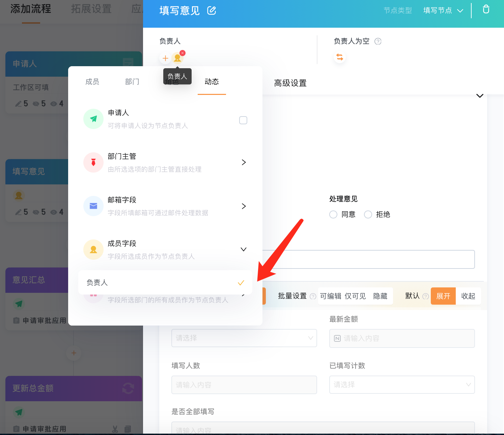Switch to the 成员 tab
This screenshot has width=504, height=435.
tap(92, 82)
